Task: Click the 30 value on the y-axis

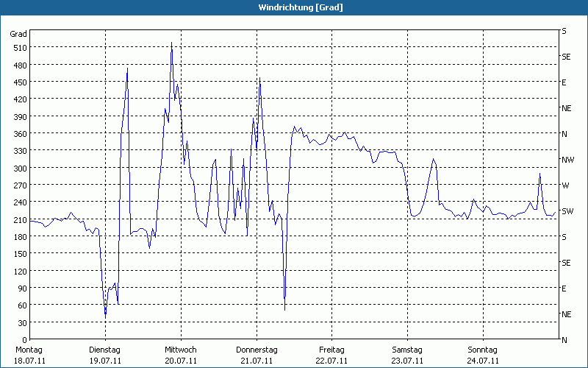Action: (x=23, y=323)
